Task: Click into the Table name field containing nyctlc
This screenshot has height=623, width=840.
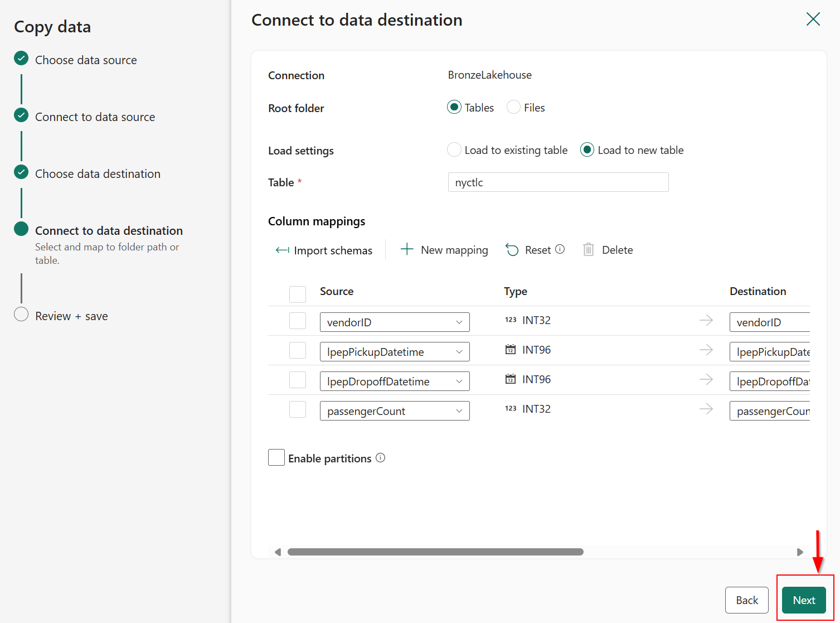Action: pyautogui.click(x=558, y=182)
